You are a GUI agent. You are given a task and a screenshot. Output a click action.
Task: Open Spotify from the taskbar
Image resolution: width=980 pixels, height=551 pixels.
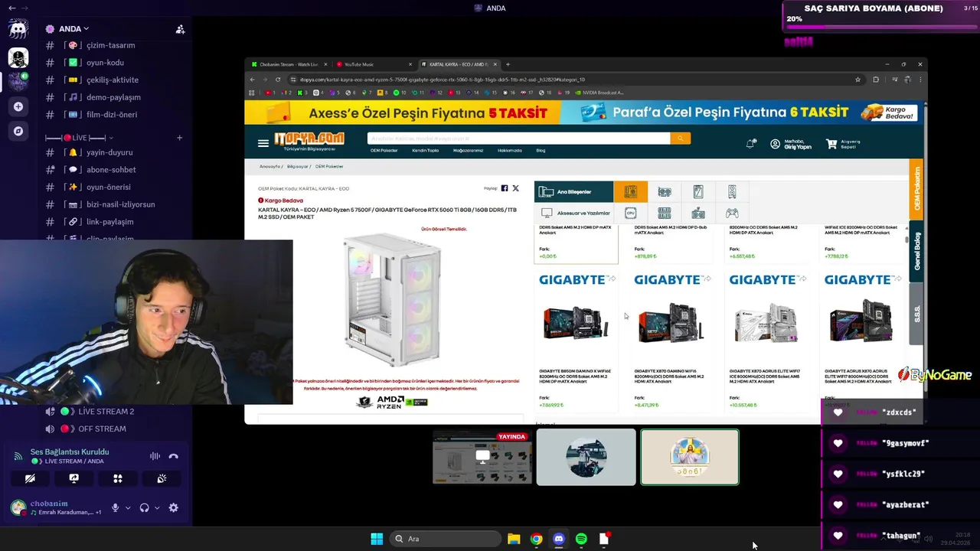coord(581,539)
